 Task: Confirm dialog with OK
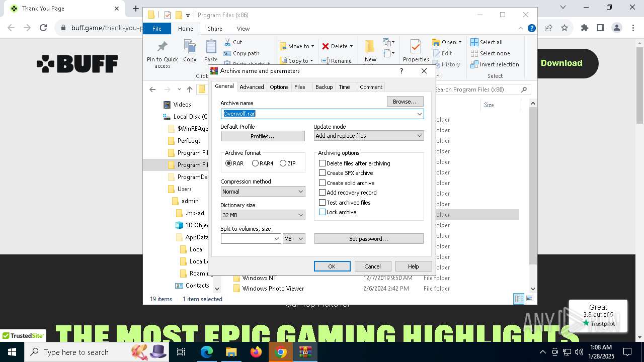coord(332,266)
